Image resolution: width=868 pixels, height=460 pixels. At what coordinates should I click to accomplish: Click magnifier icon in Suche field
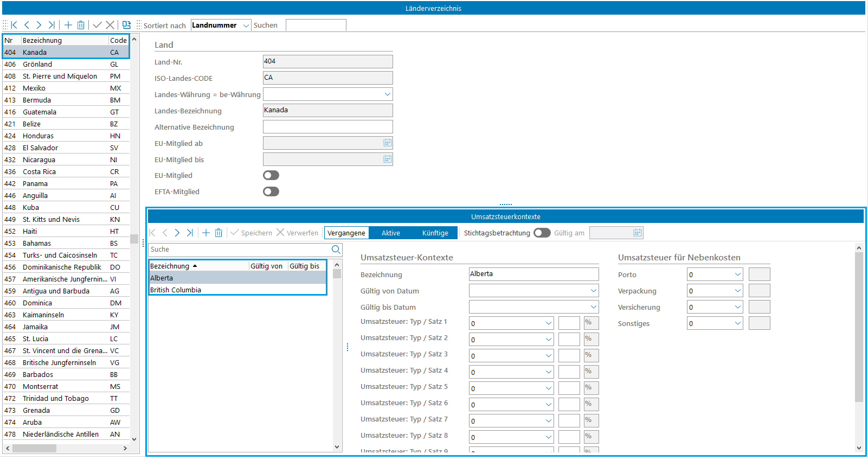click(336, 250)
